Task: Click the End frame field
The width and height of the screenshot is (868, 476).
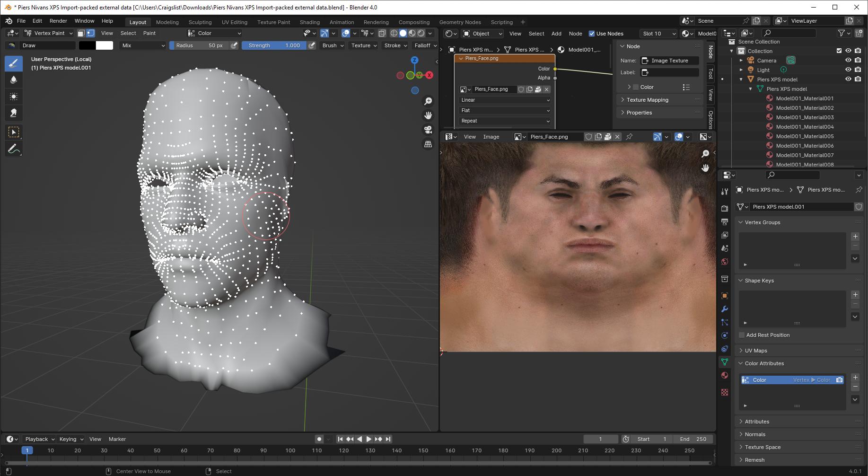Action: coord(693,439)
